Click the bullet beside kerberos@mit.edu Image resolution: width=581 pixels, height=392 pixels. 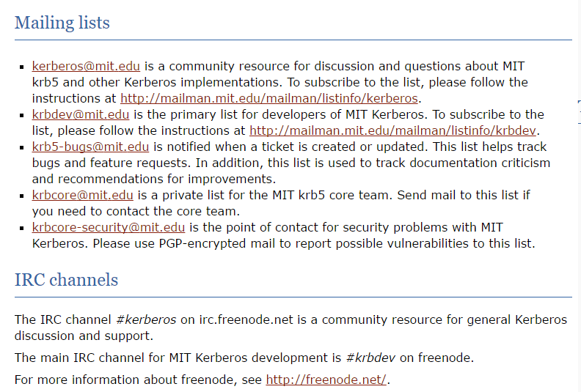pyautogui.click(x=22, y=67)
